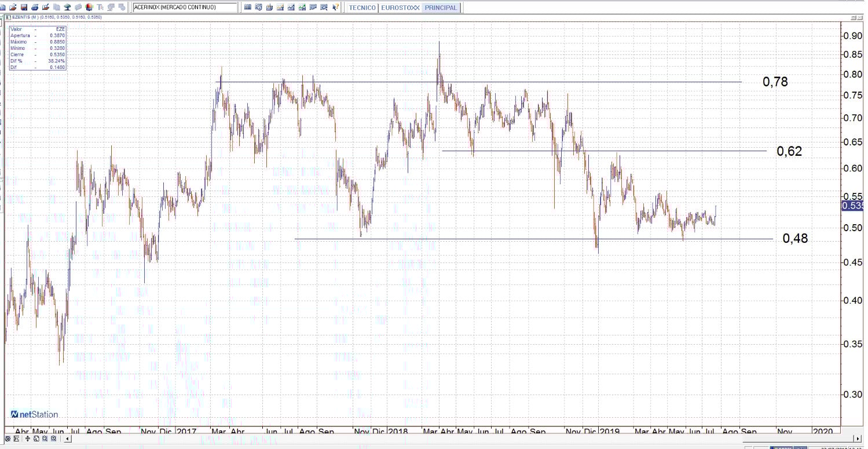Click the red alarm siren icon
868x449 pixels.
(89, 8)
